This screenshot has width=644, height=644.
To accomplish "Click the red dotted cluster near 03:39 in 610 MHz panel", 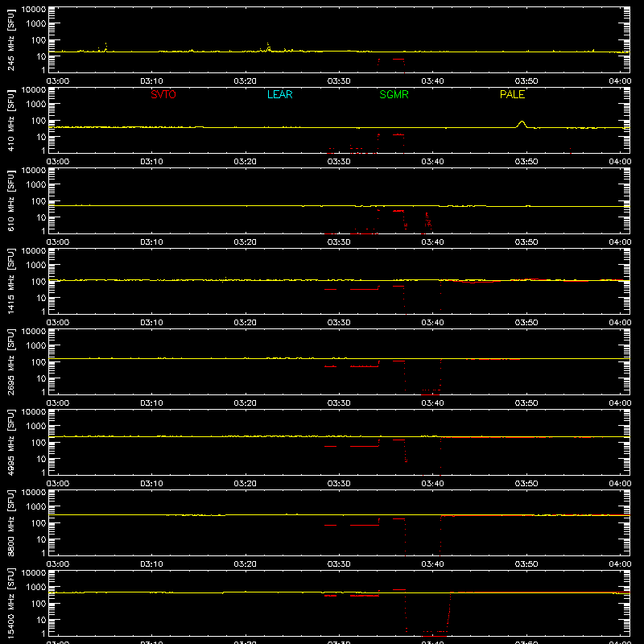I will 428,222.
